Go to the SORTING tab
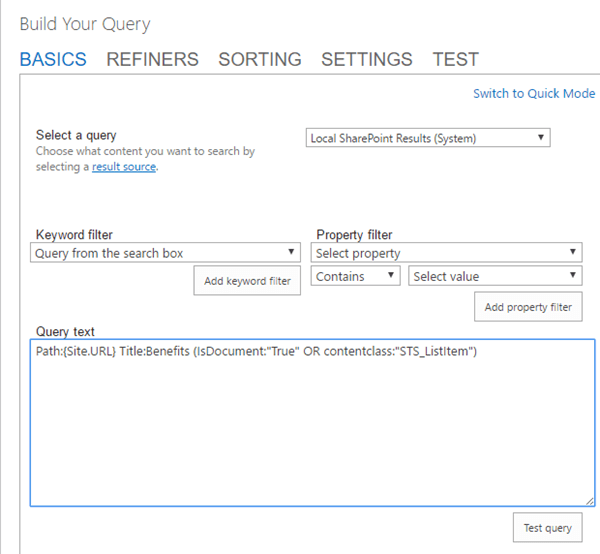The width and height of the screenshot is (600, 554). [260, 60]
